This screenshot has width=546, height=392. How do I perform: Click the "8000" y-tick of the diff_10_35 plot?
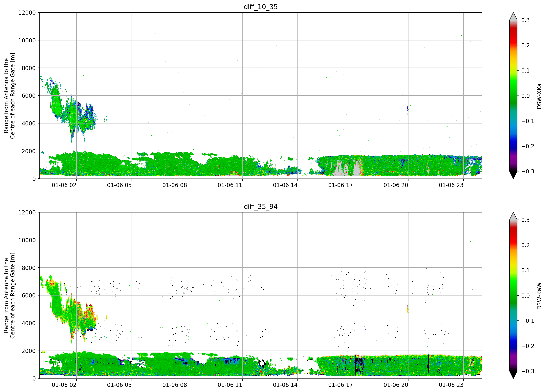(29, 68)
